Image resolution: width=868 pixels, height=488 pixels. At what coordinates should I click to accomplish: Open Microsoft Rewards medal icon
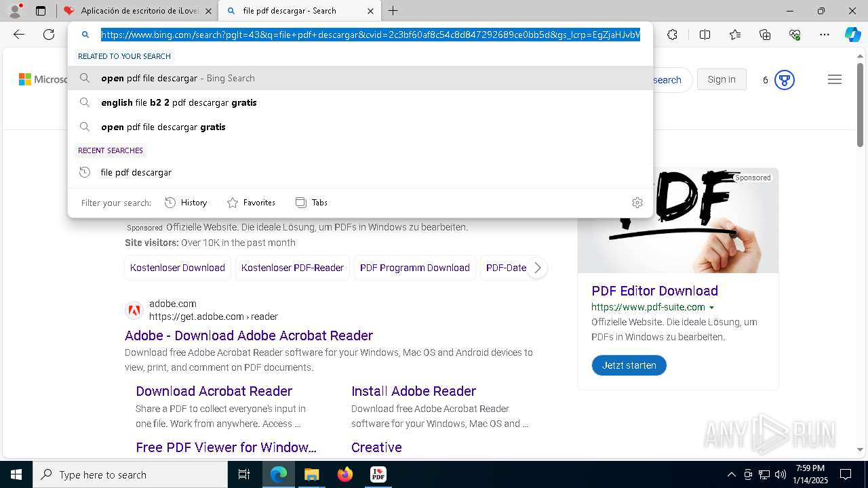click(x=785, y=80)
